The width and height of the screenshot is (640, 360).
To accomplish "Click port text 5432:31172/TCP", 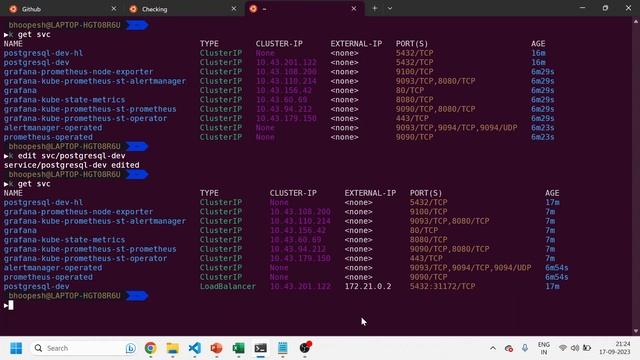I will 442,287.
